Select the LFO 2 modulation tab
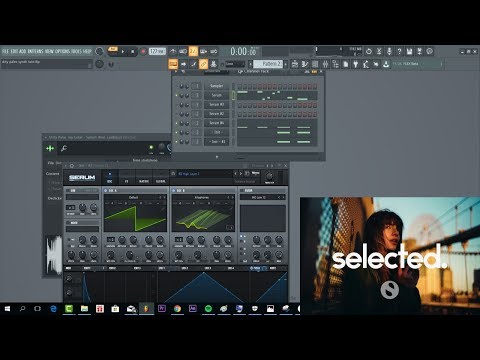 (185, 268)
